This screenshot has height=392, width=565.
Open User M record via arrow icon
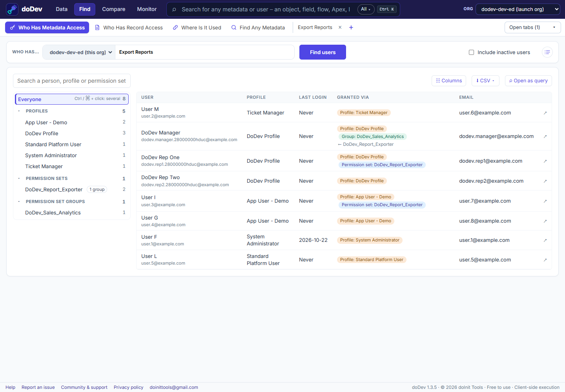pos(545,113)
